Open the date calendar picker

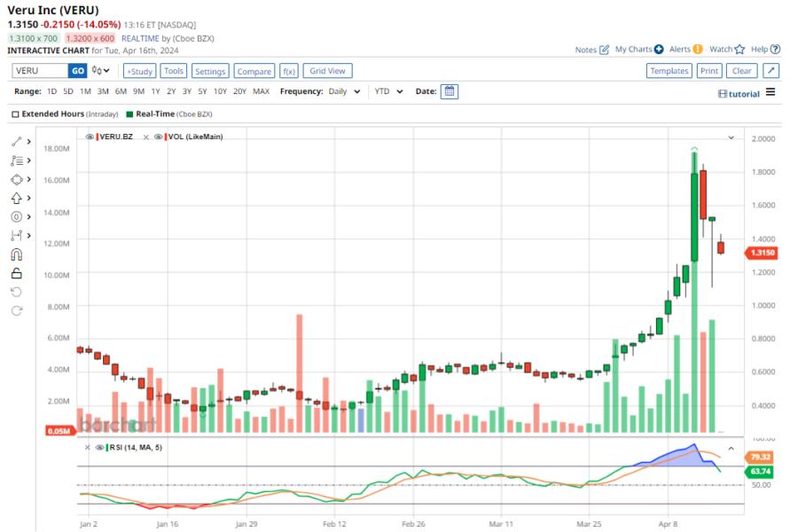click(x=450, y=91)
